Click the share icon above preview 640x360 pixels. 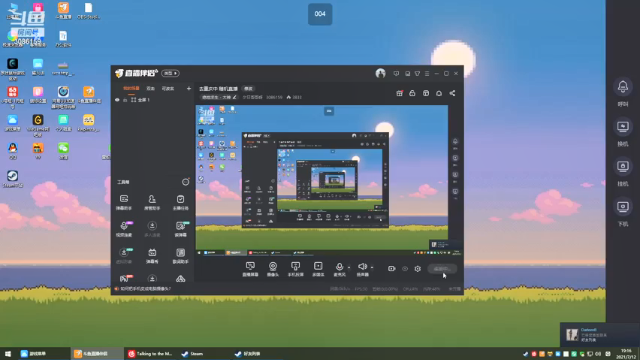click(x=452, y=93)
